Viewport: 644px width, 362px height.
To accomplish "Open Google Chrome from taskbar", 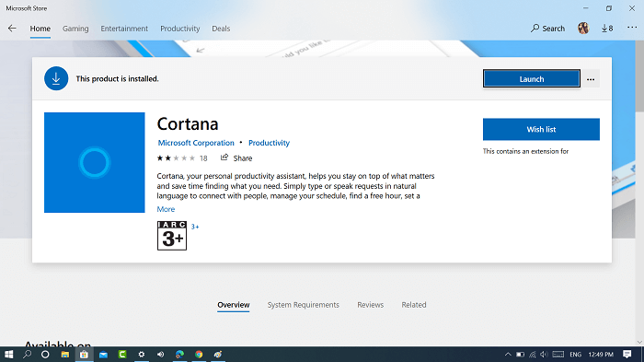I will (x=199, y=355).
